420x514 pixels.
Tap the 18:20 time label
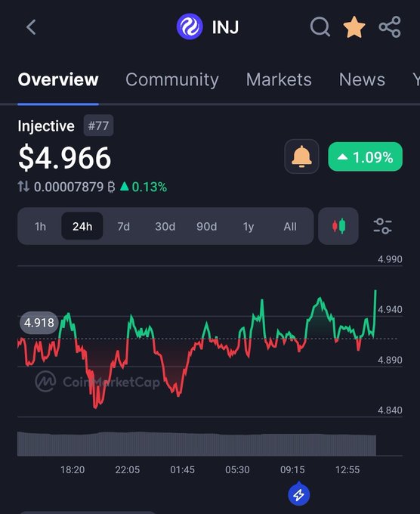point(73,469)
